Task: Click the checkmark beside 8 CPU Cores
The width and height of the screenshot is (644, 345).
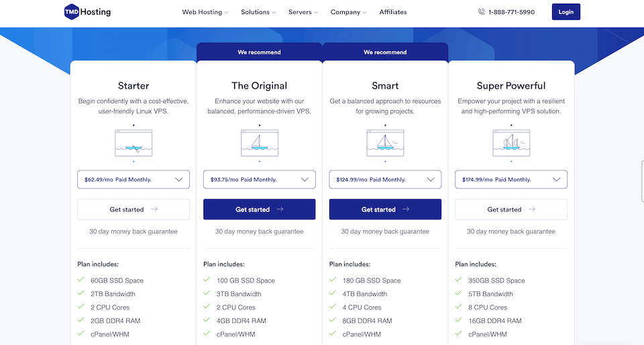Action: click(458, 306)
